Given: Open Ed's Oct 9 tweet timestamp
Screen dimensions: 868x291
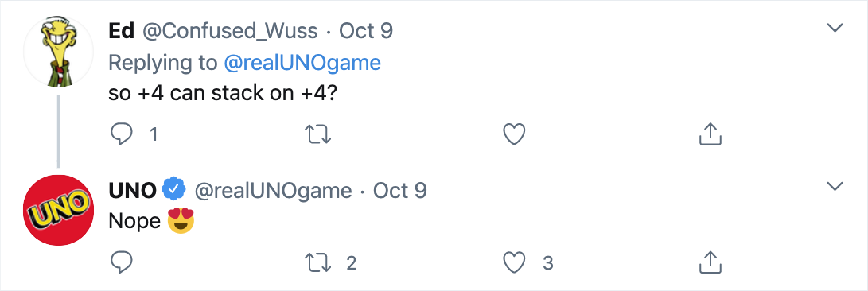Looking at the screenshot, I should pyautogui.click(x=366, y=31).
